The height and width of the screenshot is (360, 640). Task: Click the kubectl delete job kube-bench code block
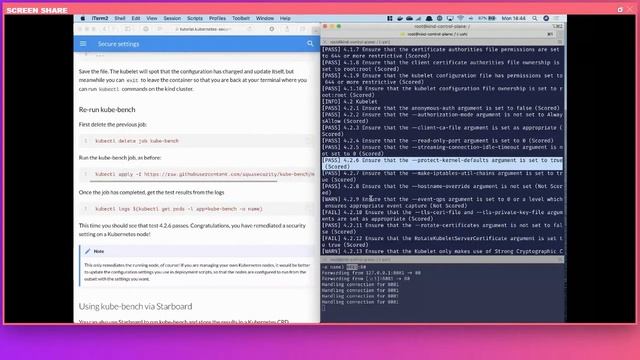click(197, 141)
